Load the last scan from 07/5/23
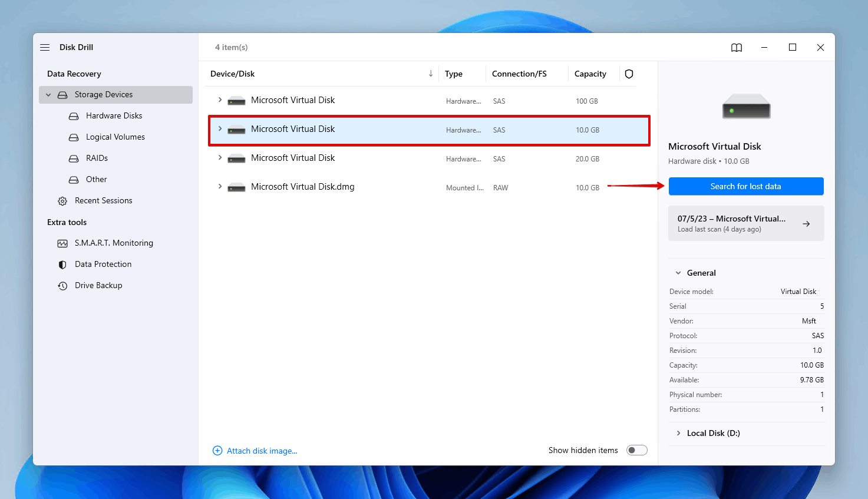 coord(746,223)
